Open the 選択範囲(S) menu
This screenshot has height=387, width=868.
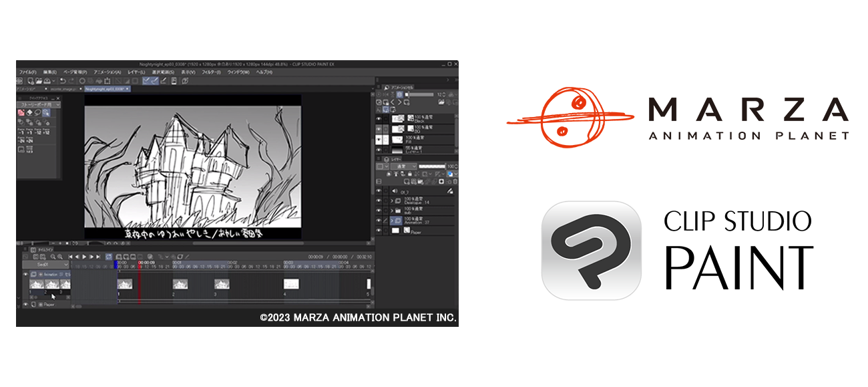click(163, 72)
